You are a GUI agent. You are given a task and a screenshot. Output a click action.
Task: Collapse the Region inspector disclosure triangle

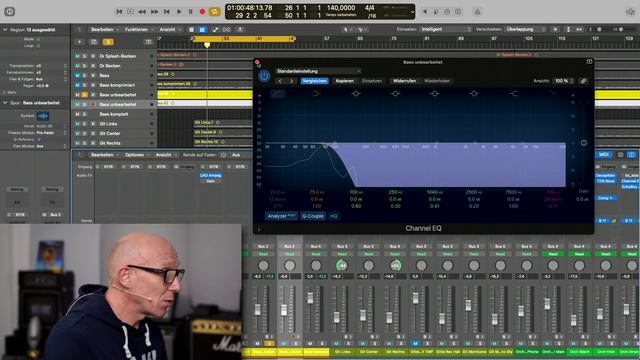(5, 30)
